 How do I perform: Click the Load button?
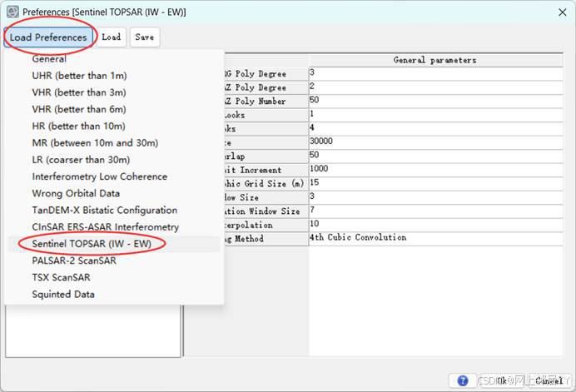pyautogui.click(x=112, y=37)
